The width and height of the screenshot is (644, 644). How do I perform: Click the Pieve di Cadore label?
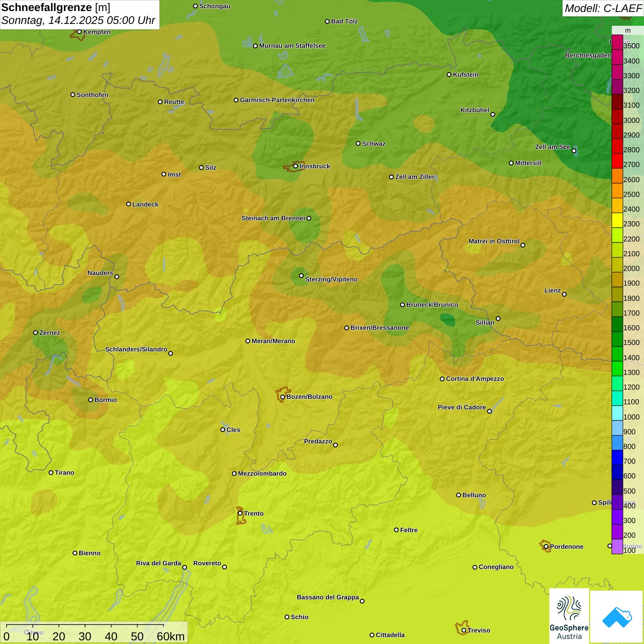point(462,407)
